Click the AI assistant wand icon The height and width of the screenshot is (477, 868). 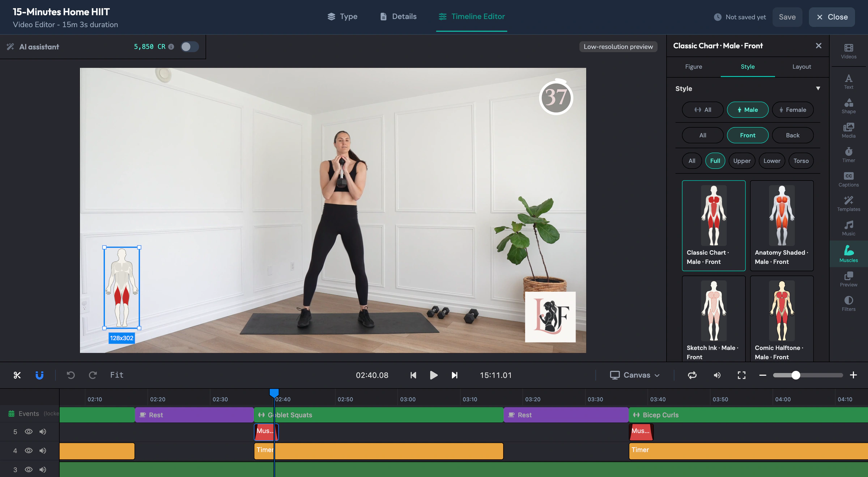tap(10, 47)
